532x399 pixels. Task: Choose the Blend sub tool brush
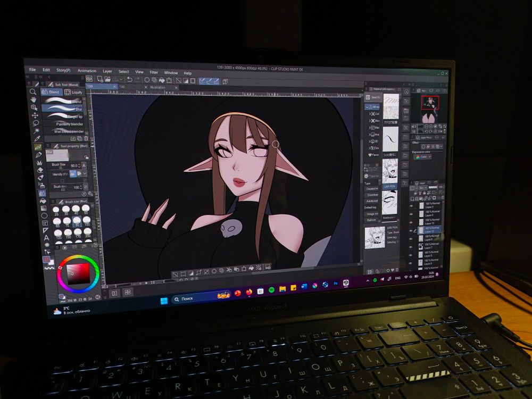coord(62,101)
